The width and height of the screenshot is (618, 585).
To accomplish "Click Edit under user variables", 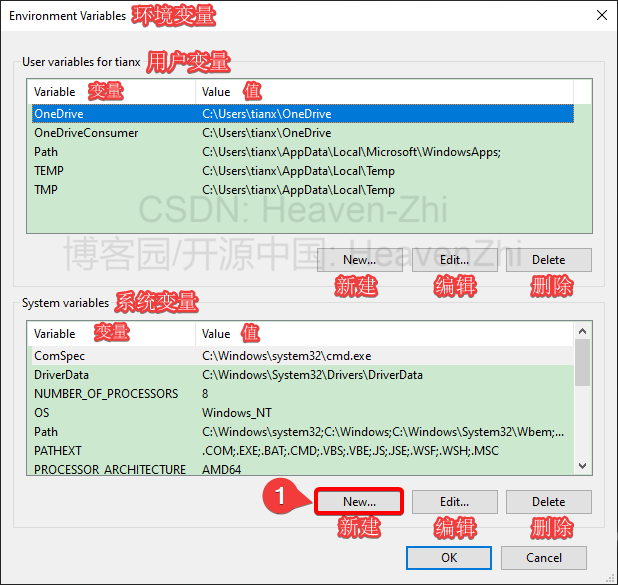I will click(x=454, y=260).
